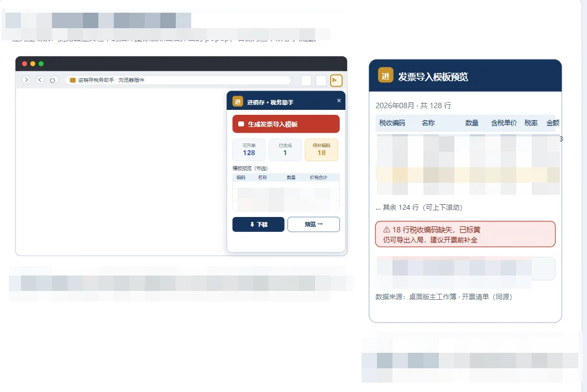Image resolution: width=587 pixels, height=392 pixels.
Task: Click the 进 logo in the popup header
Action: coord(238,102)
